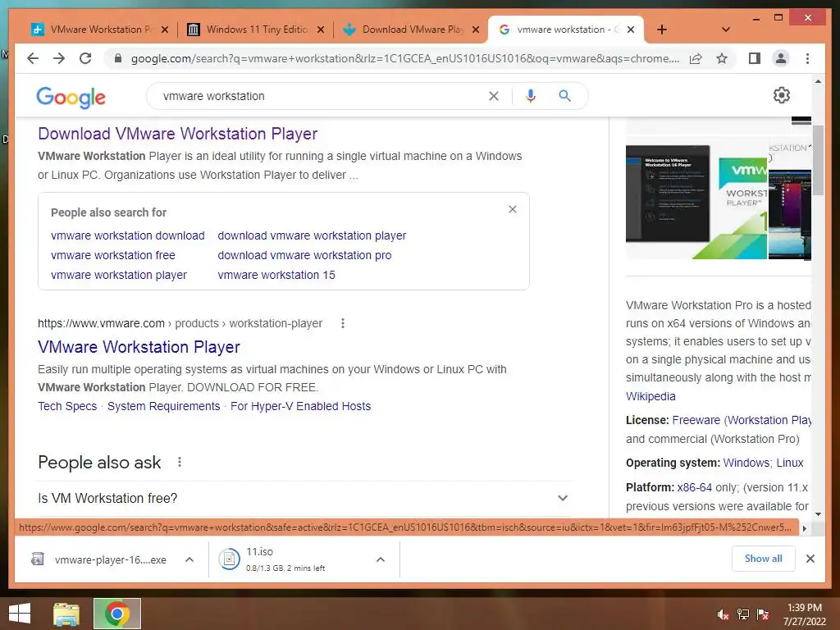The image size is (840, 630).
Task: Close the Windows 11 Tiny Edition tab
Action: coord(321,30)
